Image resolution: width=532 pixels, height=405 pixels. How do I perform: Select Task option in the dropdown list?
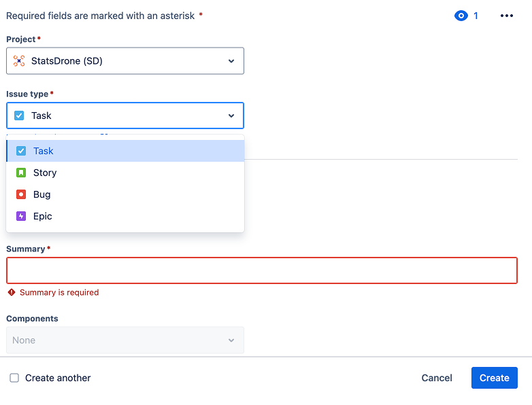tap(125, 151)
